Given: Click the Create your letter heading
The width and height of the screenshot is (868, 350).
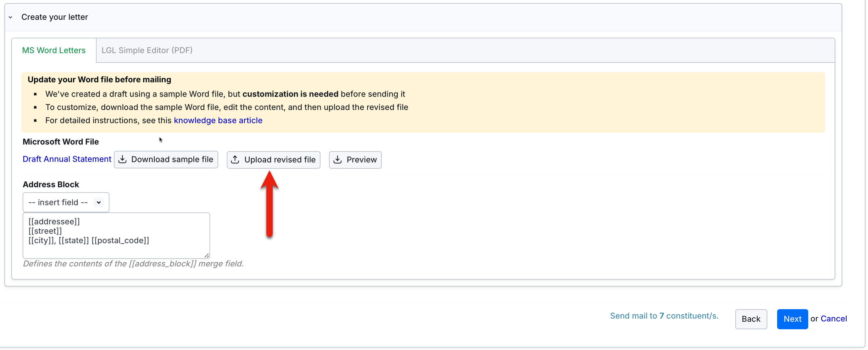Looking at the screenshot, I should [x=55, y=17].
